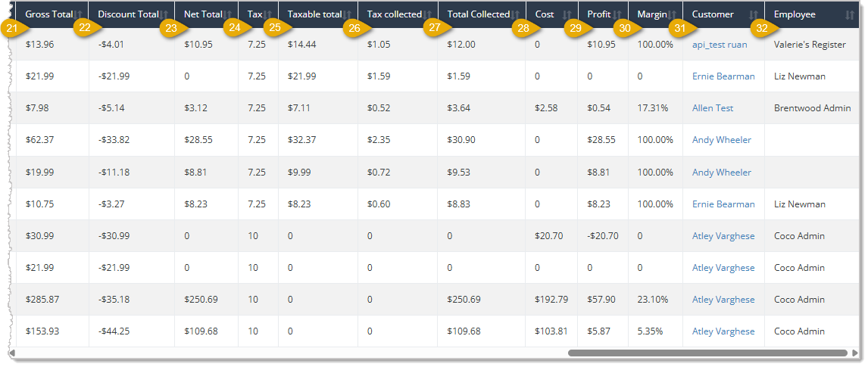Viewport: 868px width, 367px height.
Task: Open Allen Test customer link
Action: pos(713,108)
